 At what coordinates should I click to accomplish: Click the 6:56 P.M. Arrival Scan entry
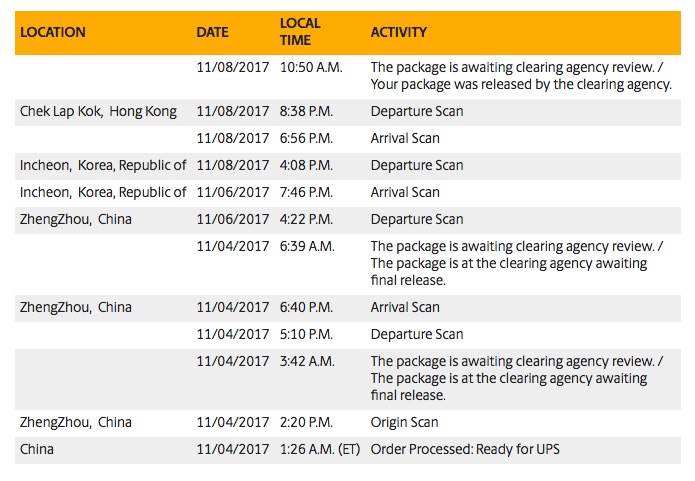point(405,138)
